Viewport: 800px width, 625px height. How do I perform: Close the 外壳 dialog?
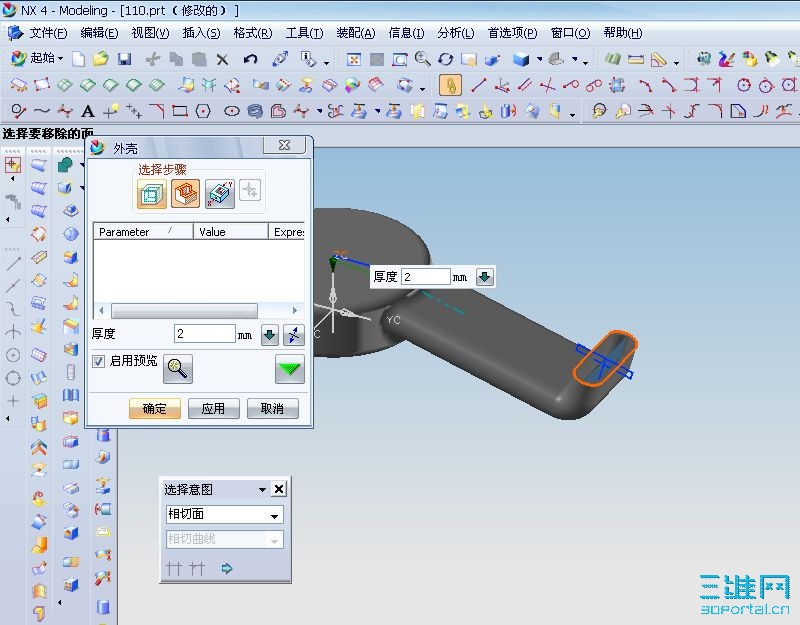[x=285, y=145]
